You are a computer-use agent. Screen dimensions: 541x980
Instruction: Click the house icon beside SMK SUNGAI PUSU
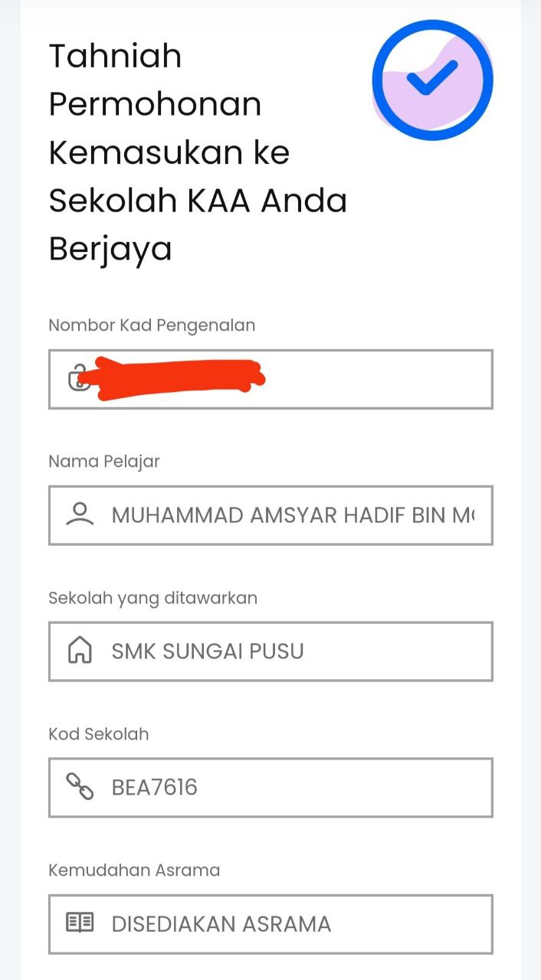point(80,651)
